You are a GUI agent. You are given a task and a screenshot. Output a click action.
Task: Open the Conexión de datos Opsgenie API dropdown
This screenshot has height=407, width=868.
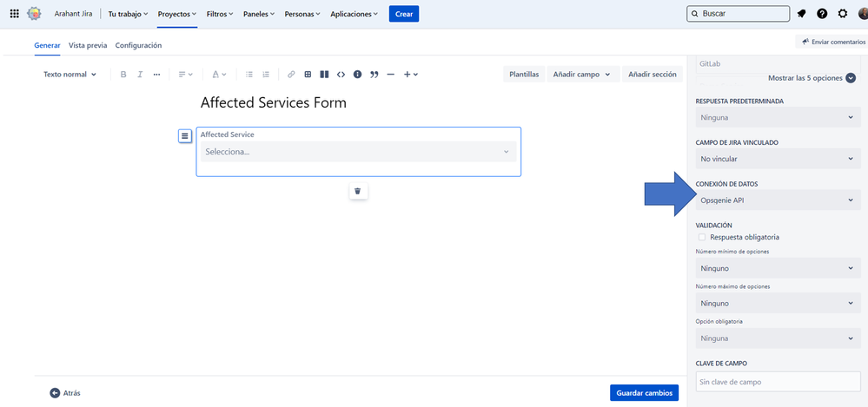tap(778, 200)
